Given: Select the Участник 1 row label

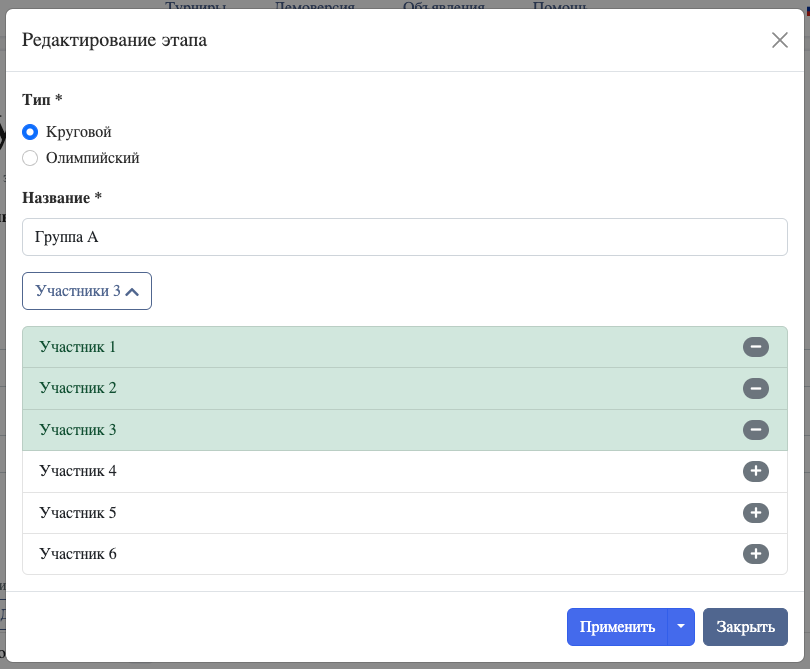Looking at the screenshot, I should pyautogui.click(x=78, y=347).
